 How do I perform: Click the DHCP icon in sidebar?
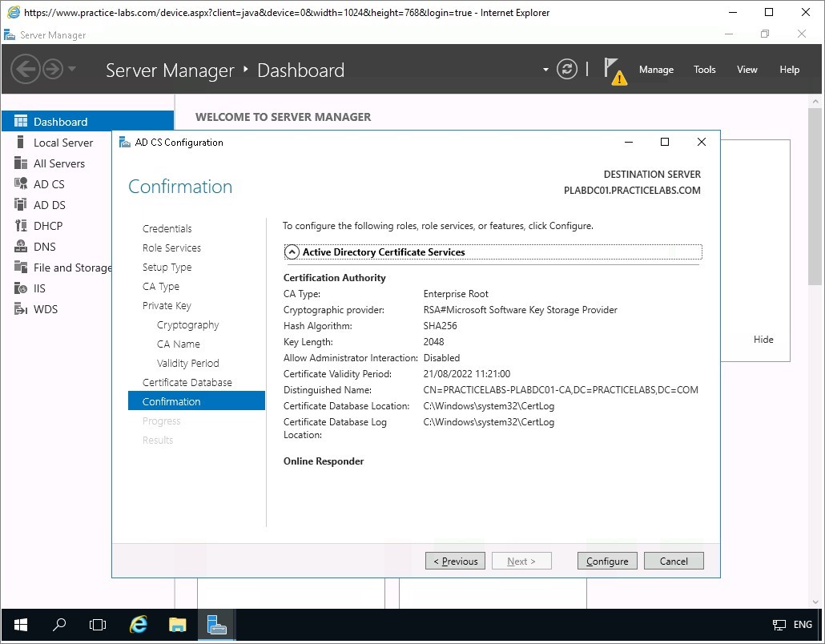click(21, 225)
